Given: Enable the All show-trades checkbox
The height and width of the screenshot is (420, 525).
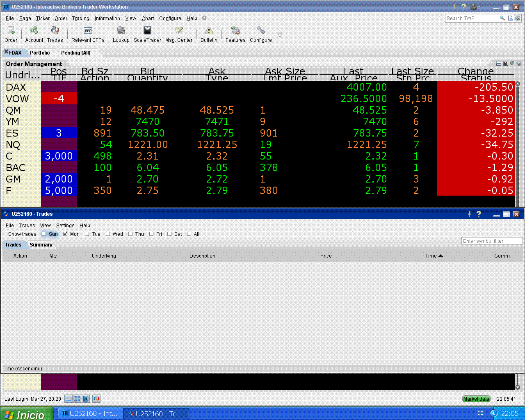Looking at the screenshot, I should click(189, 234).
